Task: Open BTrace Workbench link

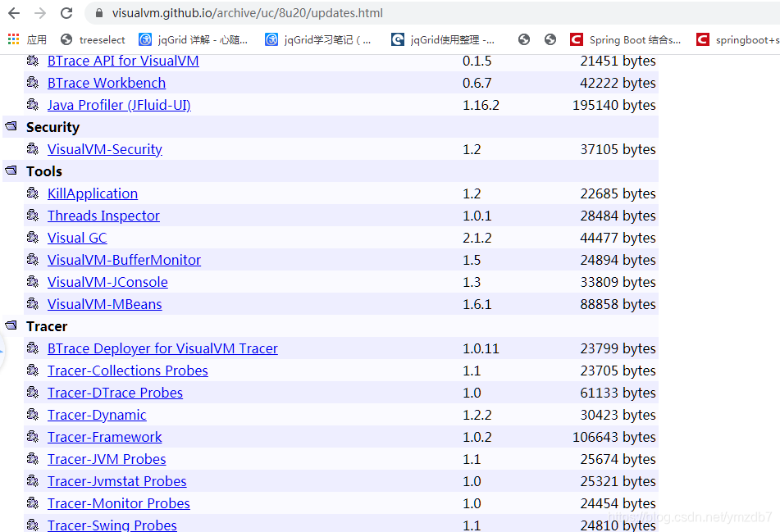Action: [x=107, y=83]
